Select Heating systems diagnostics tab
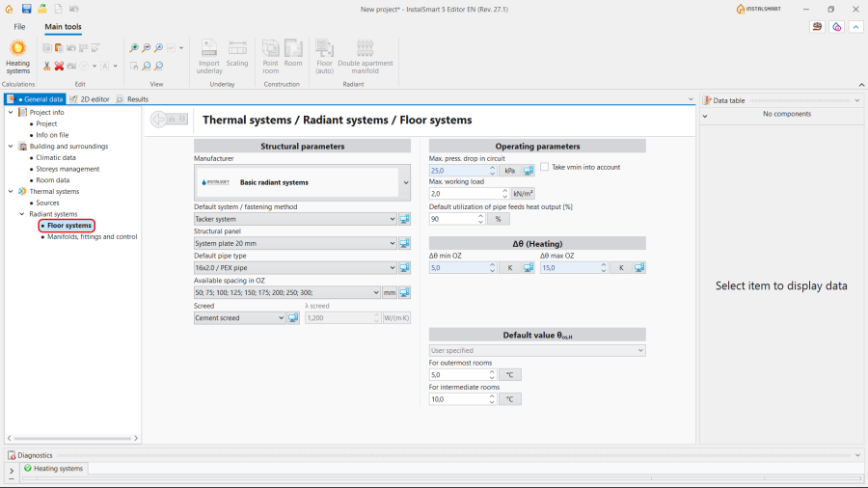The width and height of the screenshot is (868, 488). pos(54,469)
